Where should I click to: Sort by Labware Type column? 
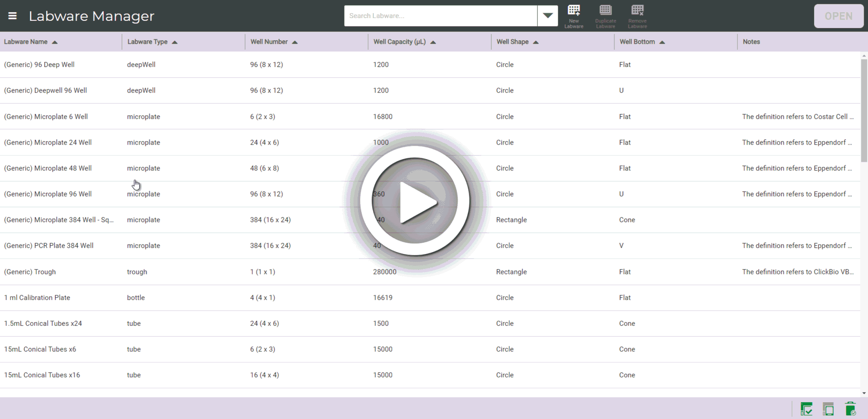click(147, 42)
